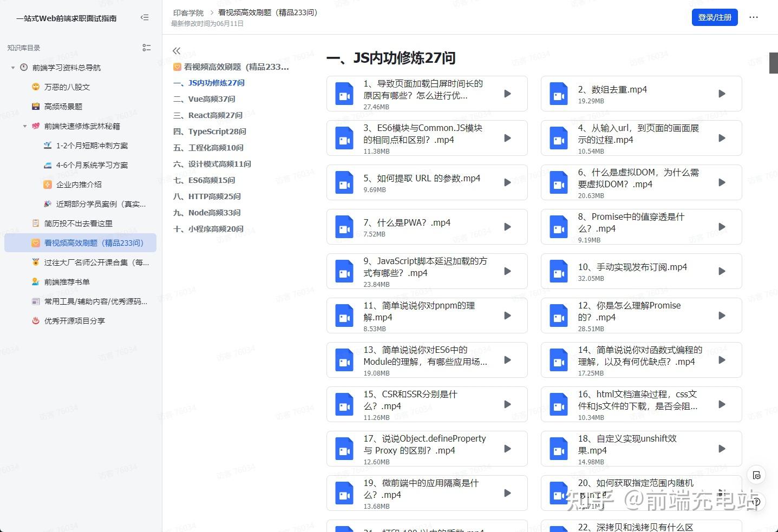Open '企业内推介绍' in the sidebar
The height and width of the screenshot is (532, 778).
click(79, 185)
